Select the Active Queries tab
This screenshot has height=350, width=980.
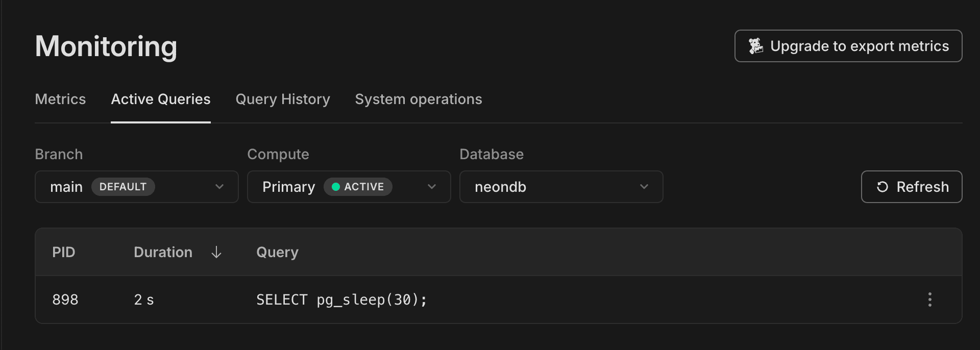tap(160, 99)
